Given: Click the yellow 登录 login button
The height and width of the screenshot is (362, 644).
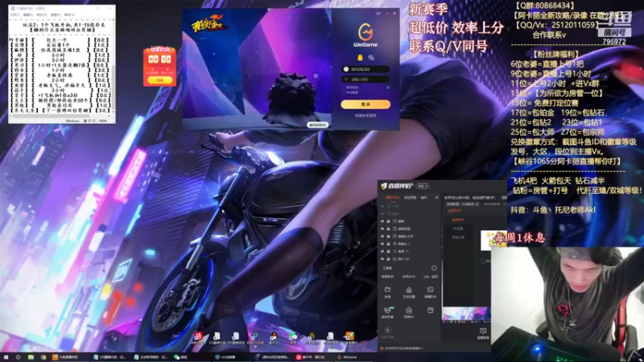Looking at the screenshot, I should tap(365, 105).
